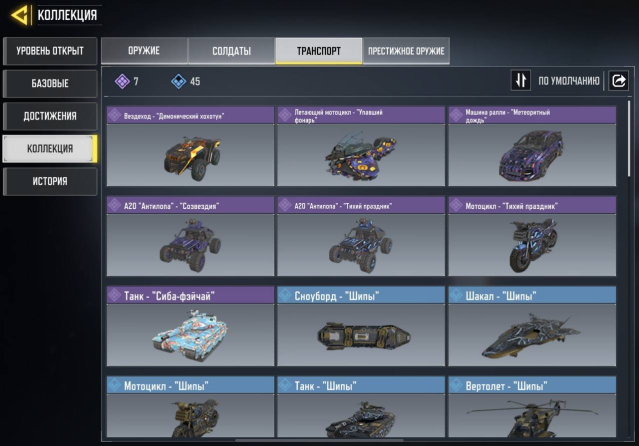Open the ПО УМОЛЧАНИЮ sorting dropdown
This screenshot has height=446, width=639.
pos(568,81)
